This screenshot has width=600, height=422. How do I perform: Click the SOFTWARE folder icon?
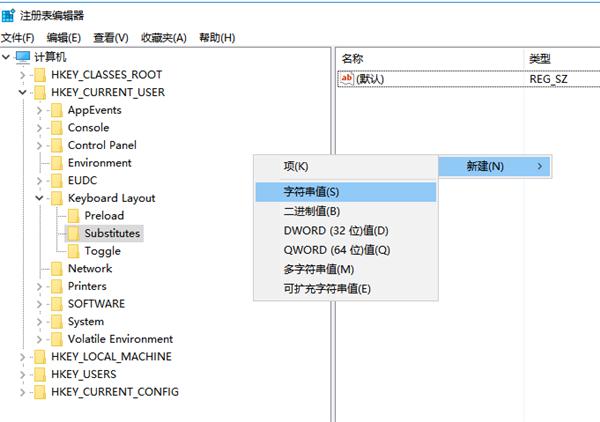57,304
